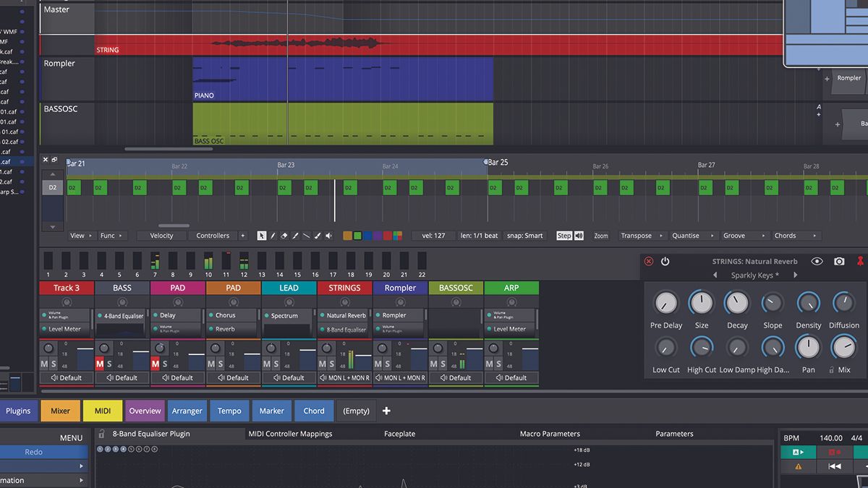Viewport: 868px width, 488px height.
Task: Solo the STRINGS mixer channel
Action: (331, 364)
